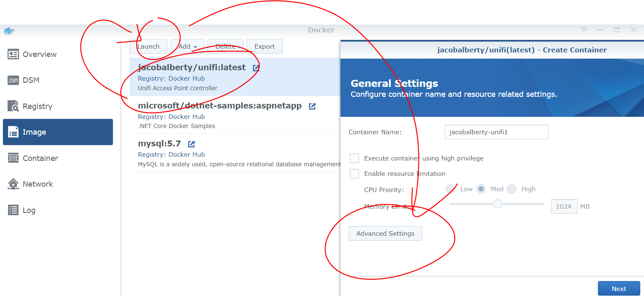644x296 pixels.
Task: Open the Registry search icon
Action: (13, 106)
